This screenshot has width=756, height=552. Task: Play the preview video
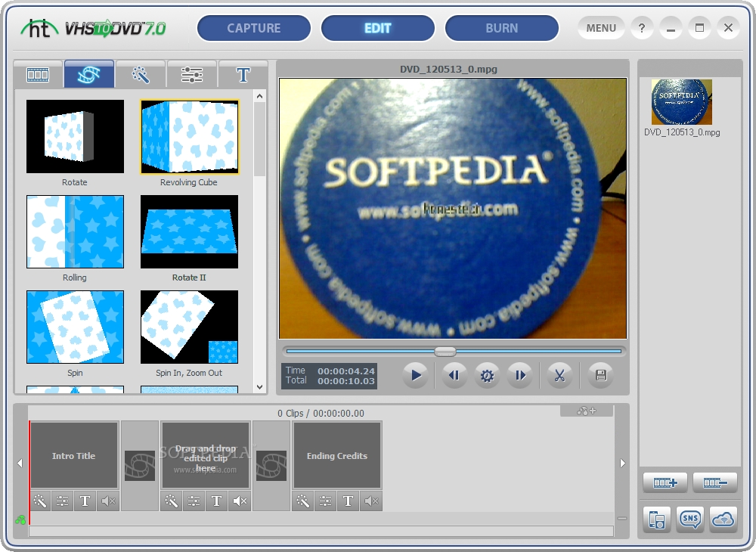pos(416,375)
